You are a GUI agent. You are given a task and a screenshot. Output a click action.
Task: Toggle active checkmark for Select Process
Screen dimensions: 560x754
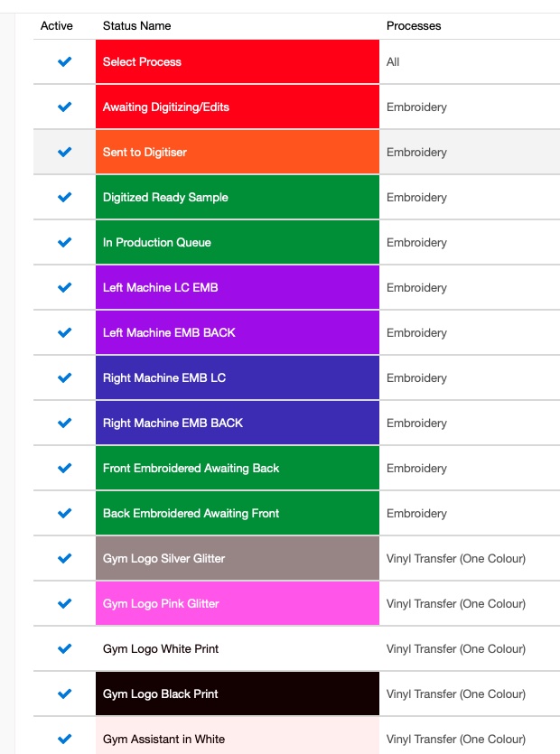(x=64, y=61)
